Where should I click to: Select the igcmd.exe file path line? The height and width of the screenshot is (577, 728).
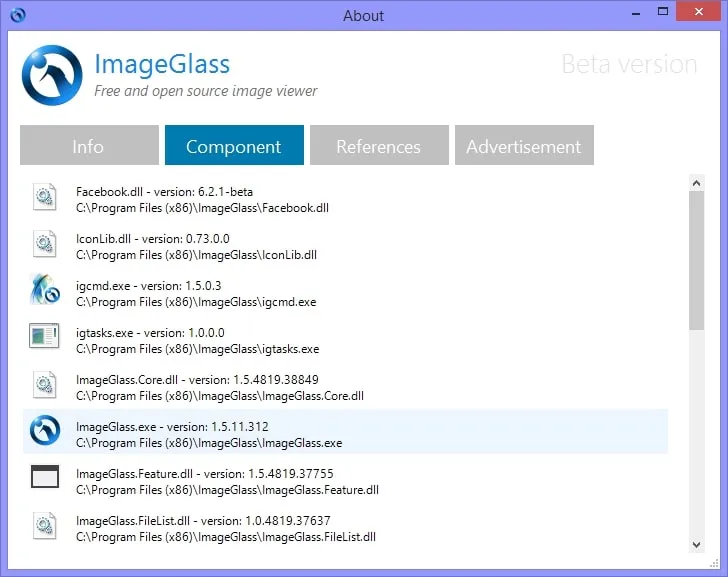[x=196, y=302]
